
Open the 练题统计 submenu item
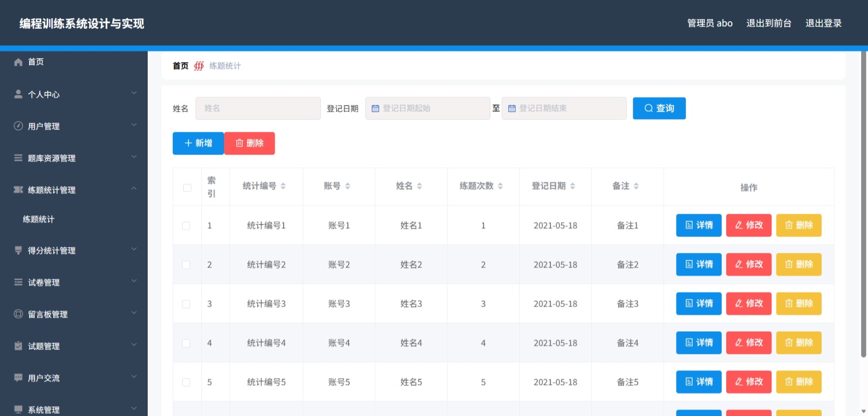pyautogui.click(x=74, y=219)
